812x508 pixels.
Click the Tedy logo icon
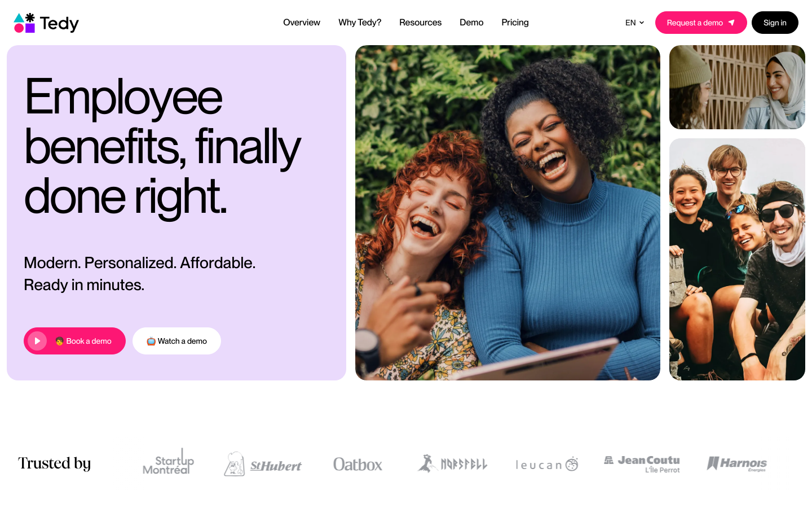click(x=24, y=23)
